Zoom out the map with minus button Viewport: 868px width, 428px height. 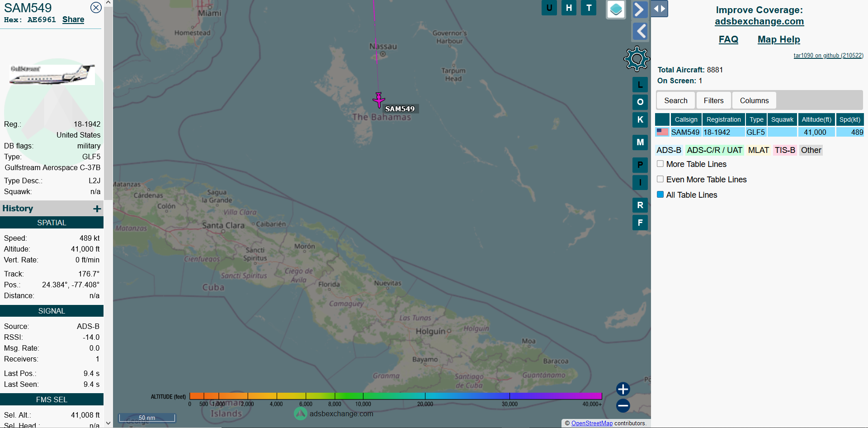[623, 405]
